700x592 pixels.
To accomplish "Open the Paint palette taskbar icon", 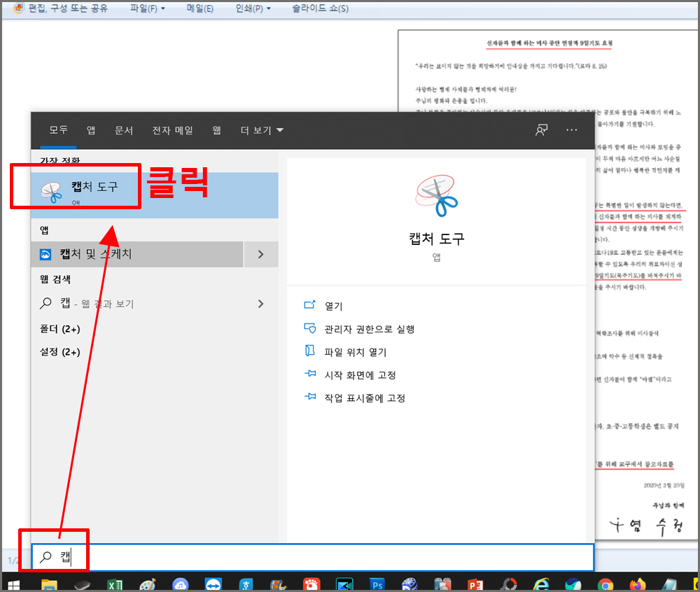I will tap(148, 584).
